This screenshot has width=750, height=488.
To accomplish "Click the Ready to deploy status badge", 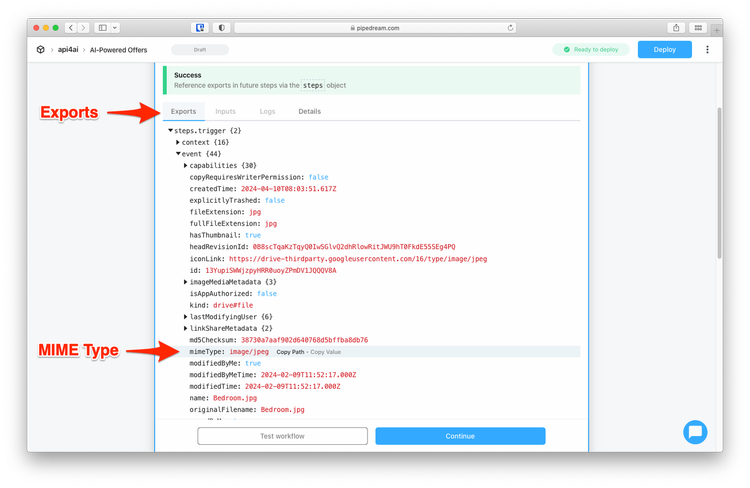I will [x=591, y=49].
